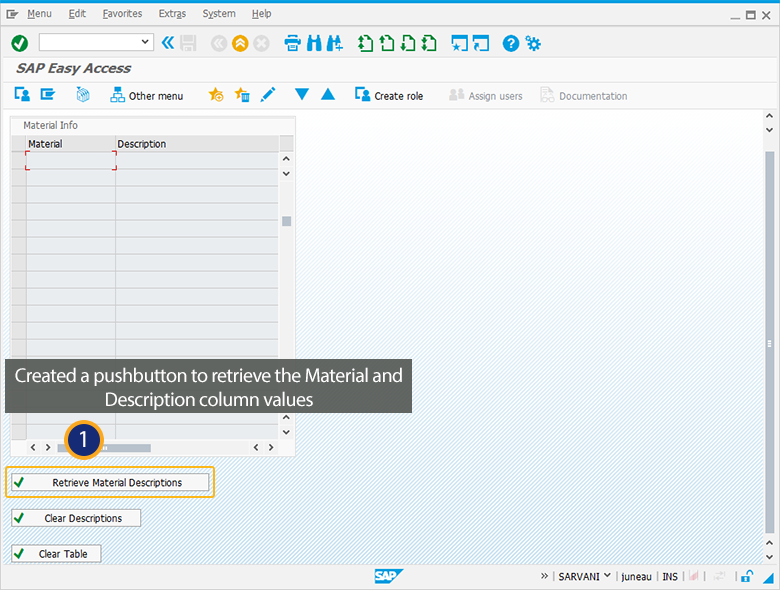The image size is (780, 590).
Task: Click the Material column header
Action: click(x=71, y=144)
